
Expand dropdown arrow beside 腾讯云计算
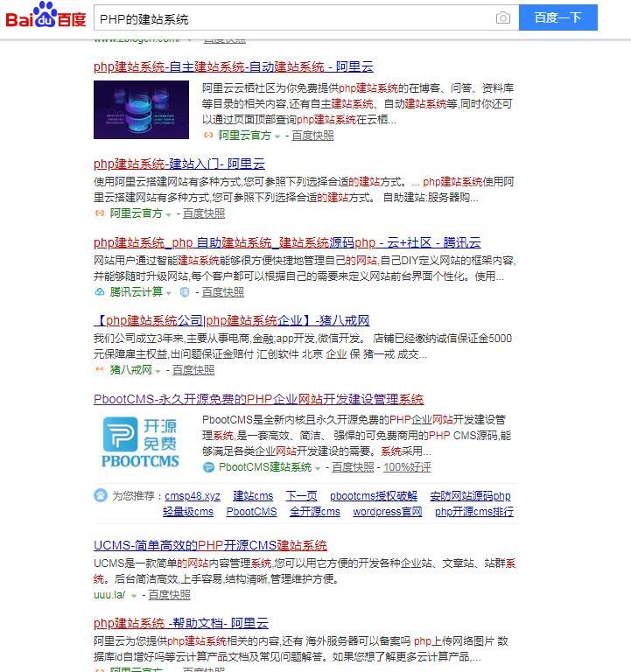168,293
